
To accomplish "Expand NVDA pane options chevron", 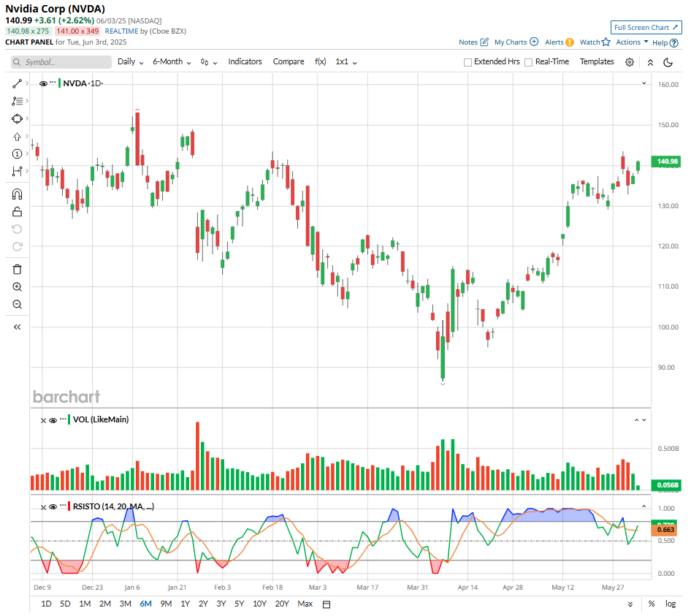I will pyautogui.click(x=644, y=83).
